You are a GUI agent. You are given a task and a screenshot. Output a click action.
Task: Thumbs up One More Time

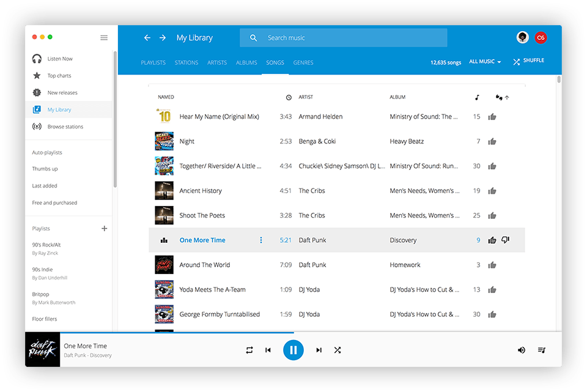pos(492,240)
